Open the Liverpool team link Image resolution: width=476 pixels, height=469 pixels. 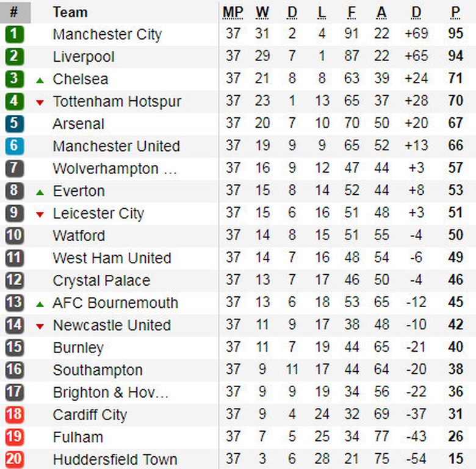[x=84, y=57]
